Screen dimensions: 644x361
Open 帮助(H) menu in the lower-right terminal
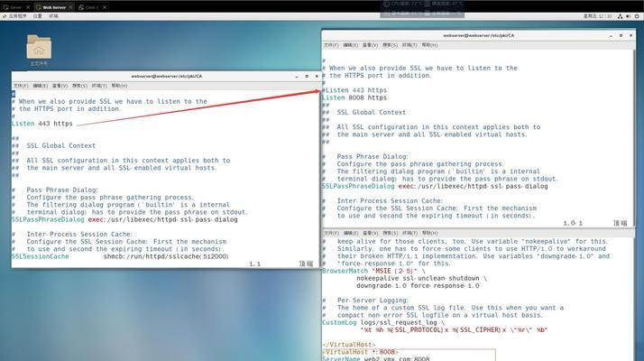point(429,233)
